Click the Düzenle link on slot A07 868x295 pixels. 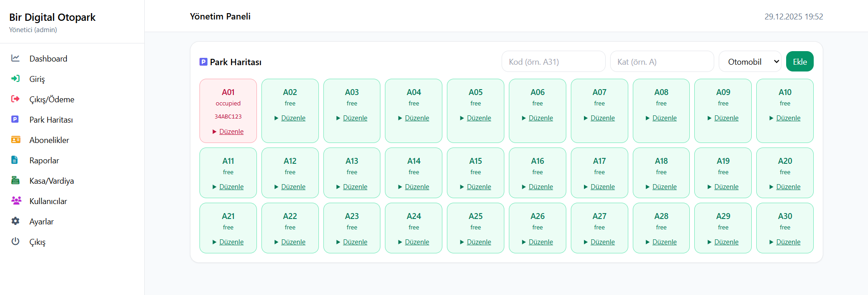602,118
